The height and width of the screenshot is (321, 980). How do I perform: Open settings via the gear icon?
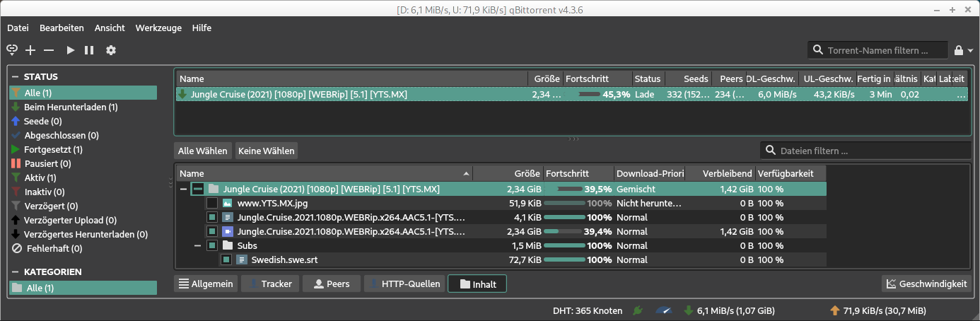[111, 50]
